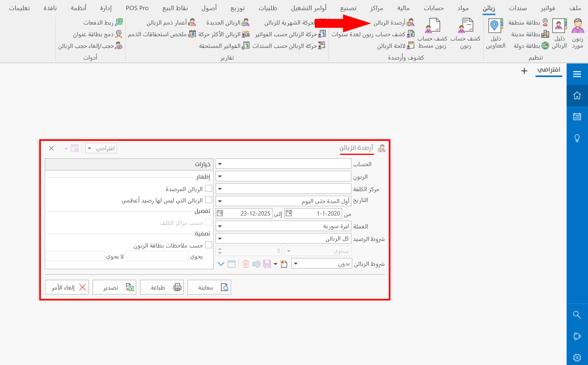Expand the شروط الرصيد dropdown
588x365 pixels.
(220, 238)
